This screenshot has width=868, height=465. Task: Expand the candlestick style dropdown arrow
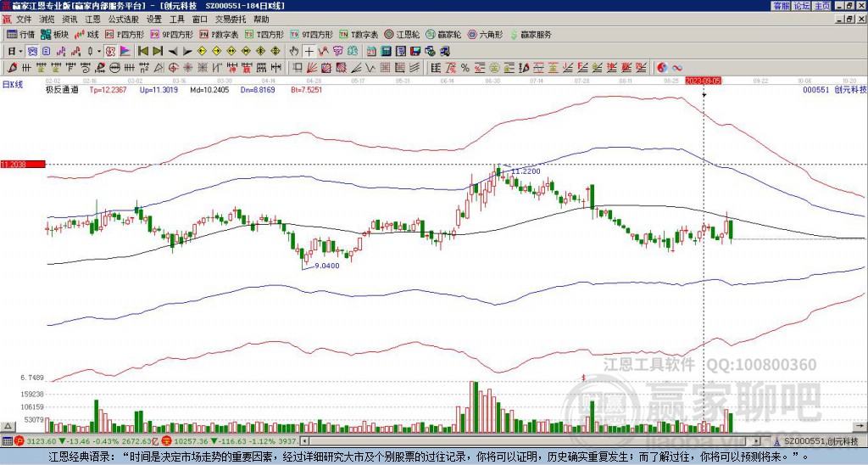coord(98,52)
